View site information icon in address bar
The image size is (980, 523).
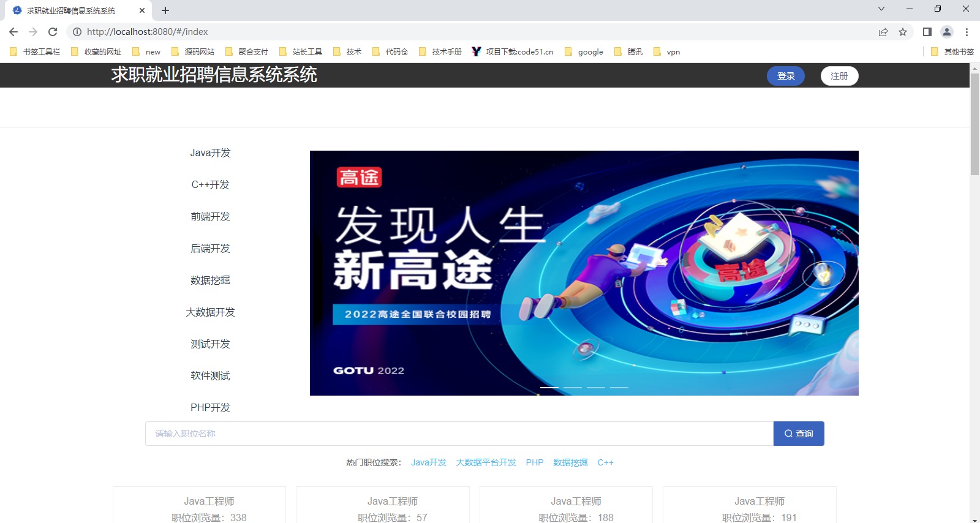[77, 32]
